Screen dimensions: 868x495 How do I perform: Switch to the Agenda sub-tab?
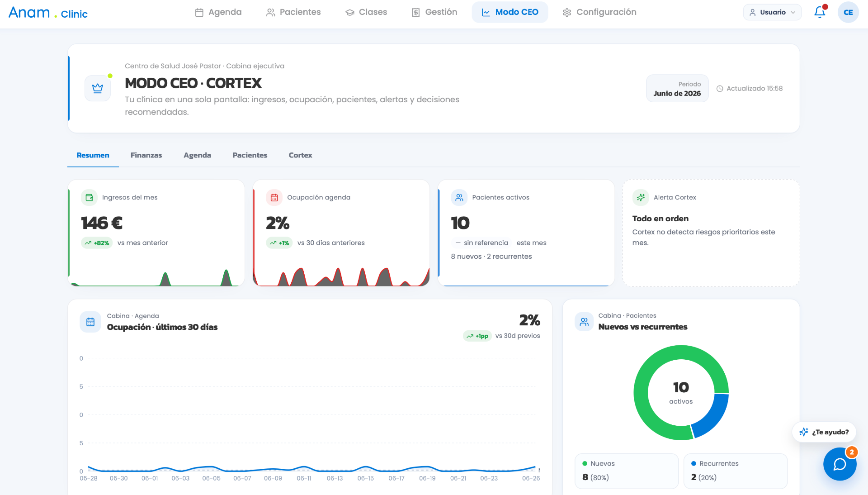[x=197, y=155]
